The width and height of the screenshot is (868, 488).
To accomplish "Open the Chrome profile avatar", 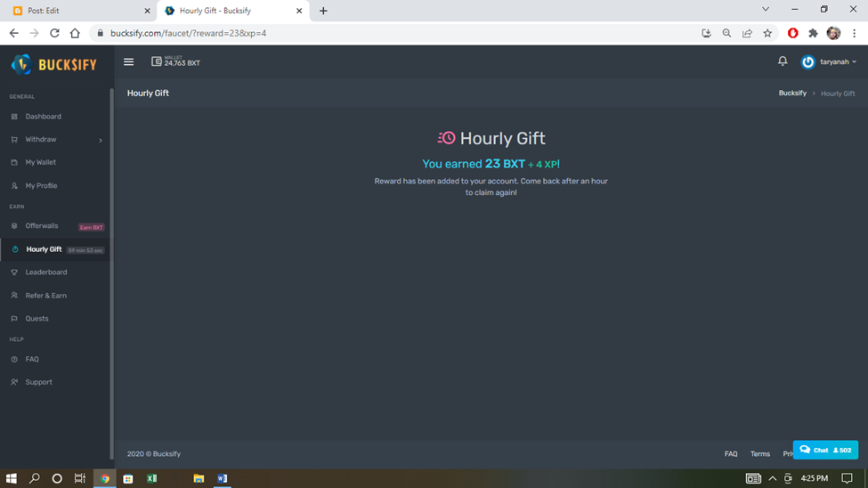I will tap(833, 33).
